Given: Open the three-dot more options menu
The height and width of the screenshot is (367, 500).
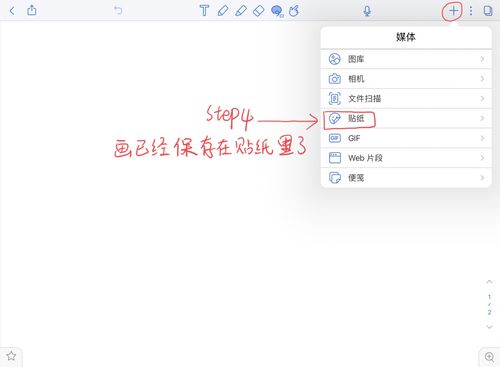Looking at the screenshot, I should pos(471,11).
